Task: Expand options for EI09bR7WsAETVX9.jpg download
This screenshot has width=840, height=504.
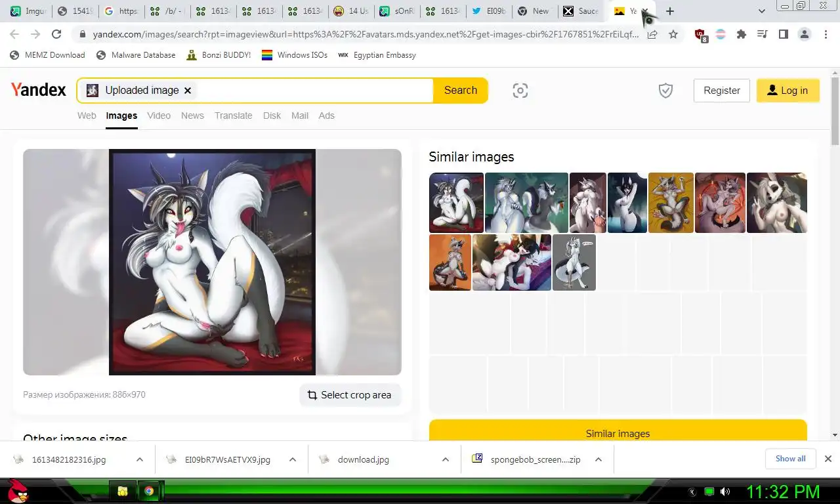Action: pyautogui.click(x=293, y=459)
